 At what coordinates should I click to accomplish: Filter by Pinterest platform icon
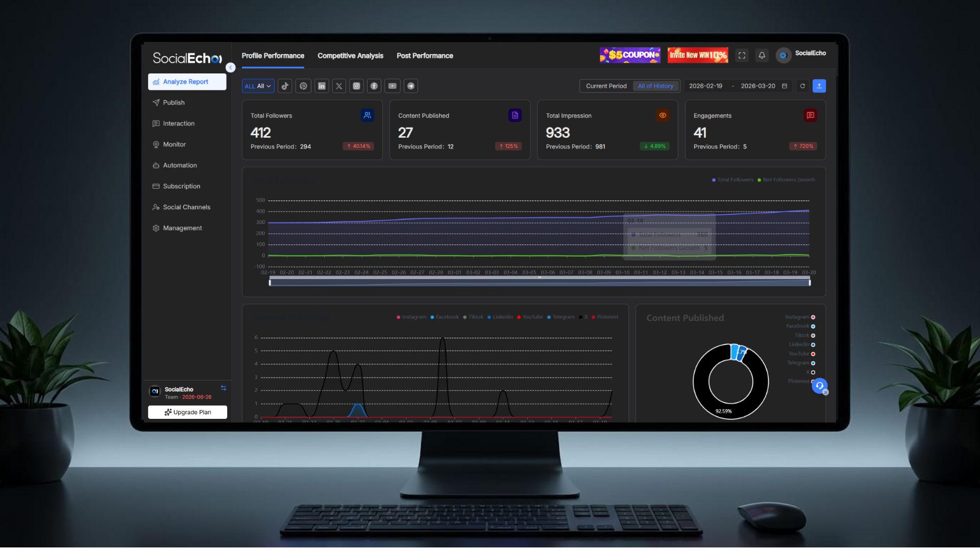click(x=303, y=86)
